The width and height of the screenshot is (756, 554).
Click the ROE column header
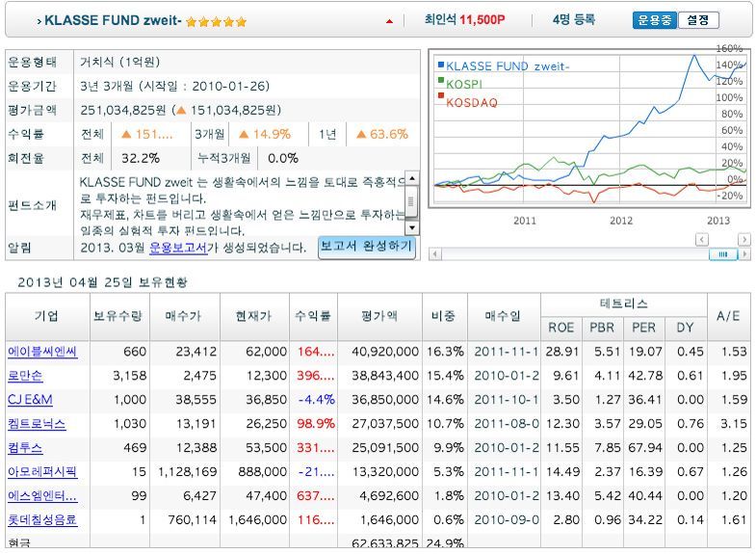coord(561,328)
